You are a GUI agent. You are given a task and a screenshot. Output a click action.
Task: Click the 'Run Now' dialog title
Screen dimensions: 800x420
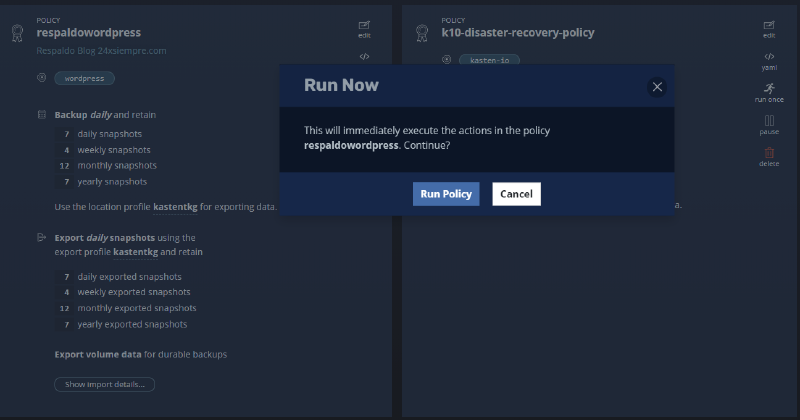[341, 85]
